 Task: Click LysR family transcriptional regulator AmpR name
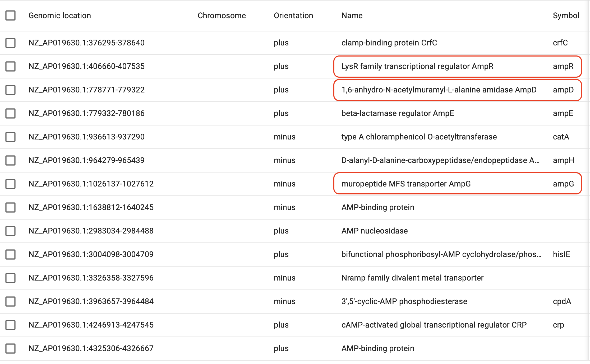click(417, 66)
